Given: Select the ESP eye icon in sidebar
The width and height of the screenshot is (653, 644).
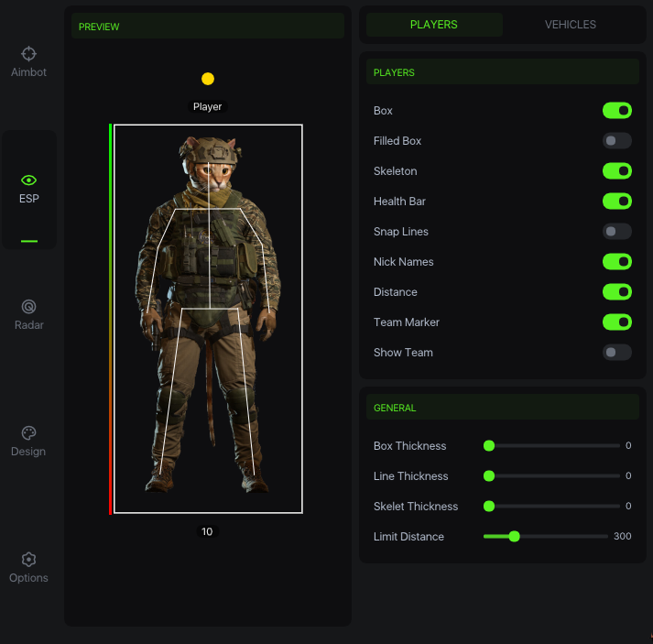Looking at the screenshot, I should click(x=28, y=180).
